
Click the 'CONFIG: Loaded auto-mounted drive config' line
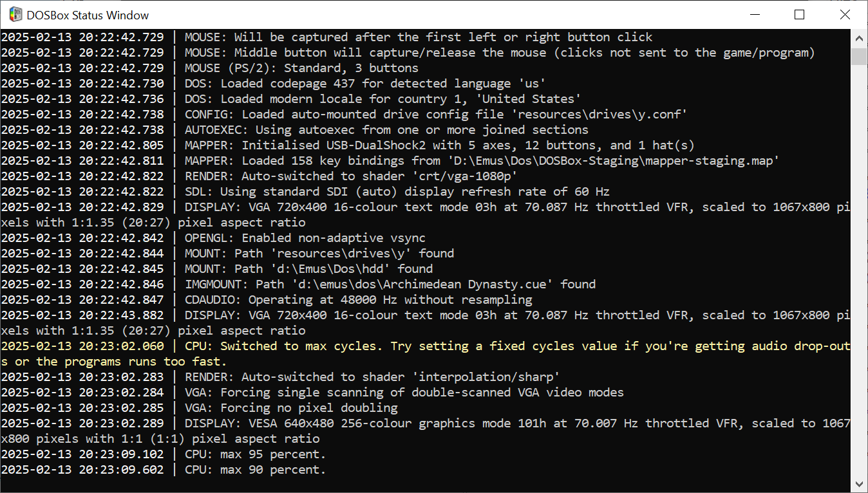[344, 114]
